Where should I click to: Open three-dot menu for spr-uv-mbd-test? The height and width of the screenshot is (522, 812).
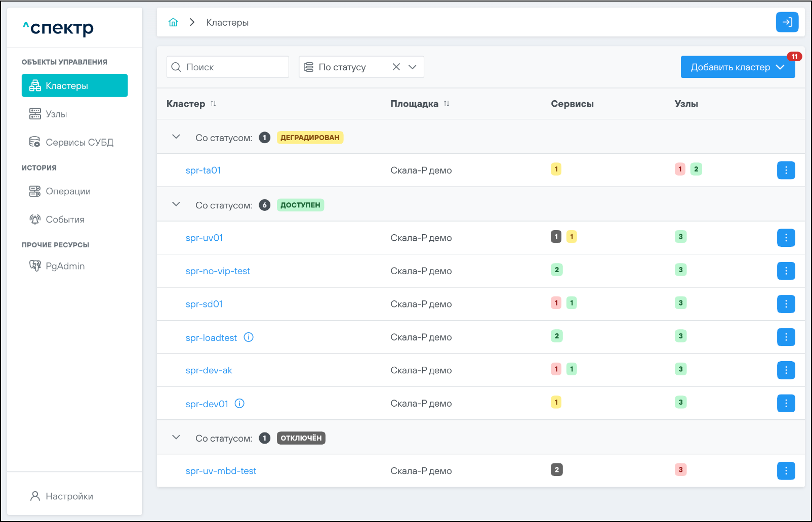(786, 471)
